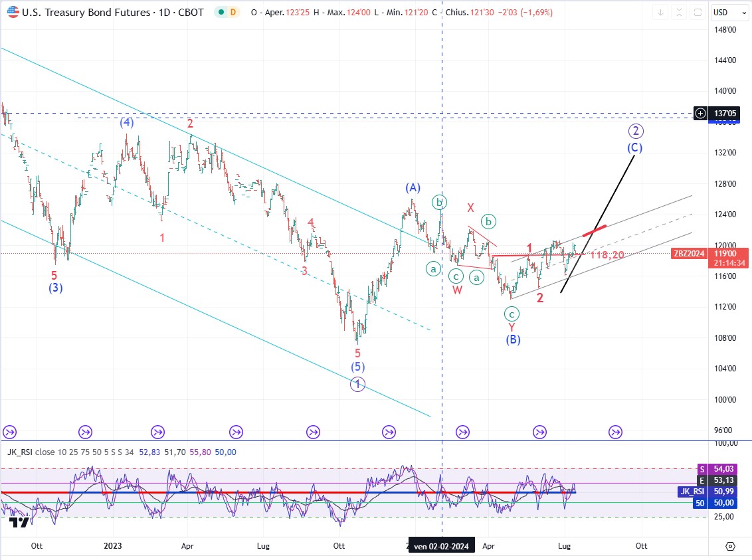Select the (C) wave label drawing
The width and height of the screenshot is (752, 560).
635,147
